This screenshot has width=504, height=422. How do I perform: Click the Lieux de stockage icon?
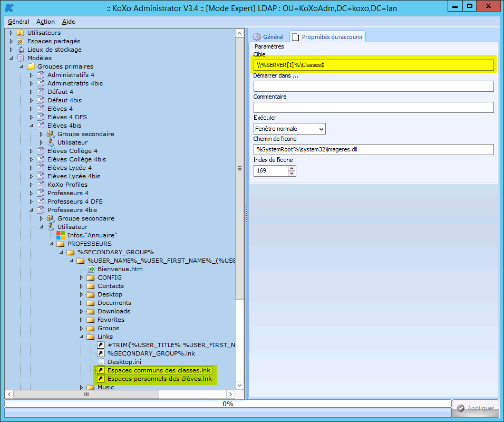coord(20,50)
